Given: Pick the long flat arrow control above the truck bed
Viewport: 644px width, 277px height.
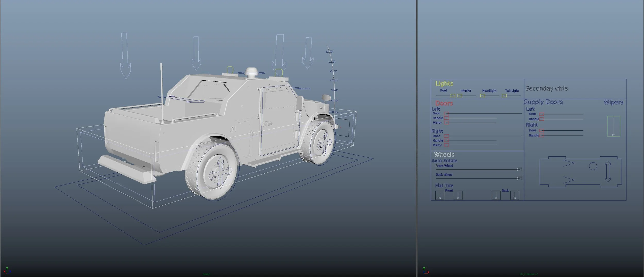Looking at the screenshot, I should click(181, 99).
